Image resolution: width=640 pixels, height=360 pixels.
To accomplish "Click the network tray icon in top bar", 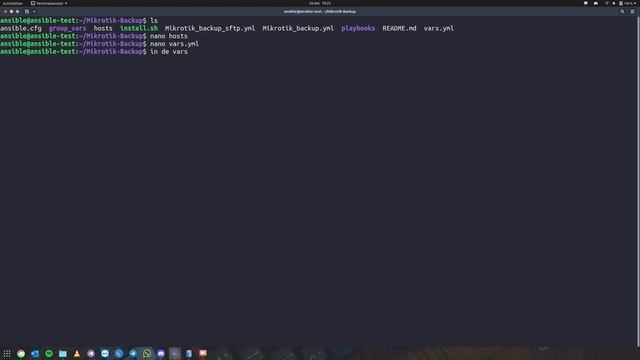I will 607,3.
